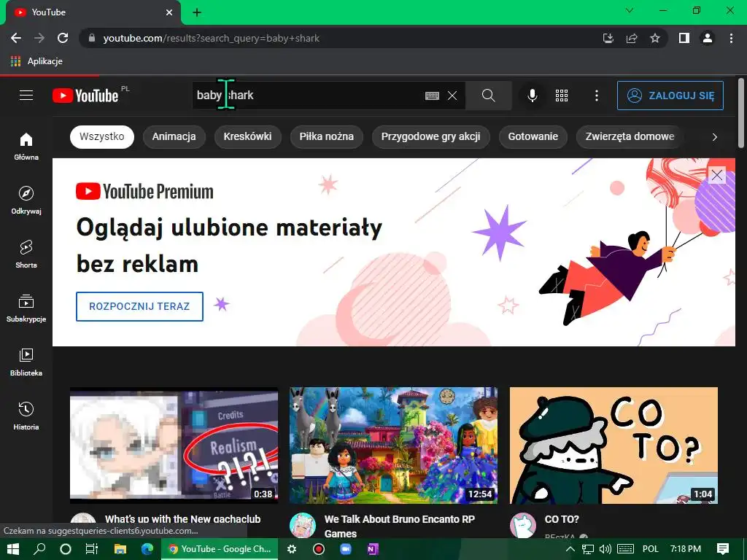Toggle the Chrome side panel icon
The image size is (747, 560).
click(x=684, y=38)
